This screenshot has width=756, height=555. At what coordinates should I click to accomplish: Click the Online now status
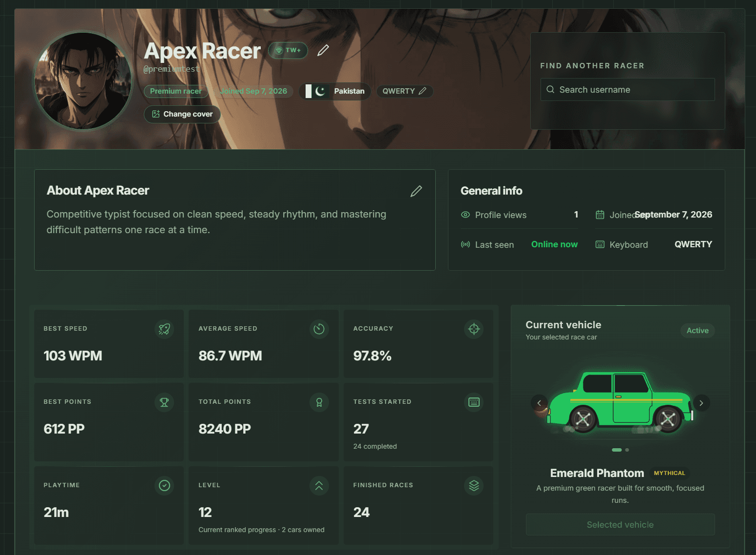(554, 244)
